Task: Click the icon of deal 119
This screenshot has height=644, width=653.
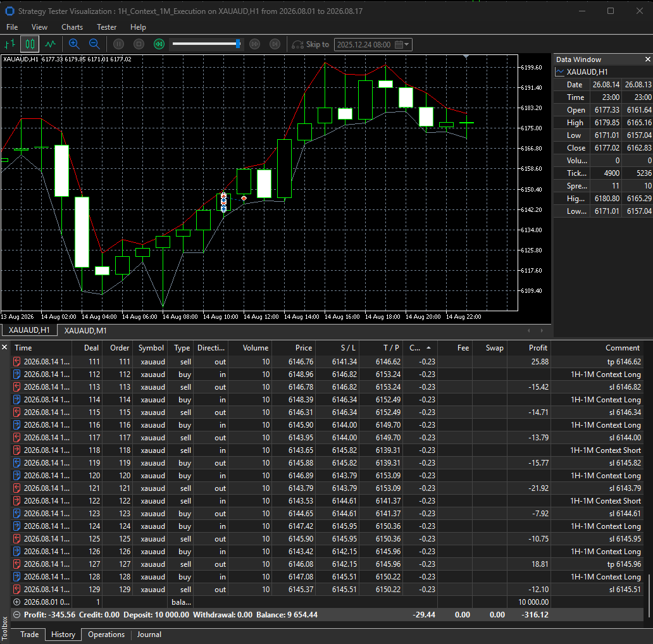Action: point(16,463)
